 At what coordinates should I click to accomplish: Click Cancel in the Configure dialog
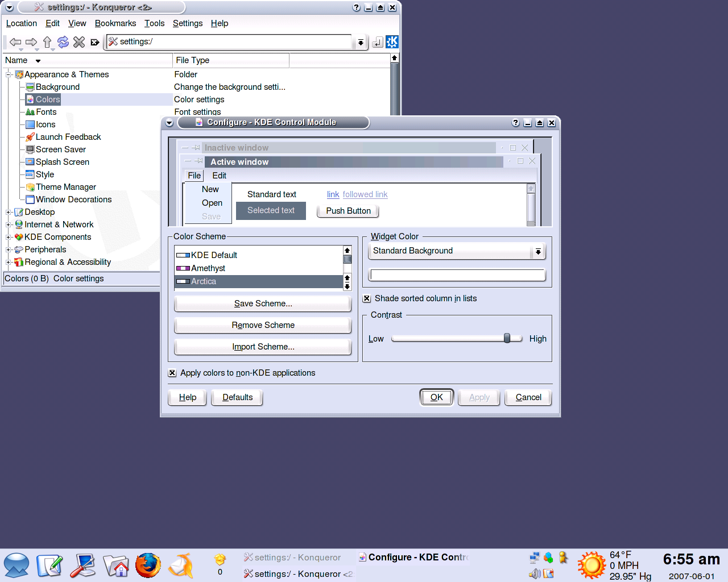(x=528, y=397)
